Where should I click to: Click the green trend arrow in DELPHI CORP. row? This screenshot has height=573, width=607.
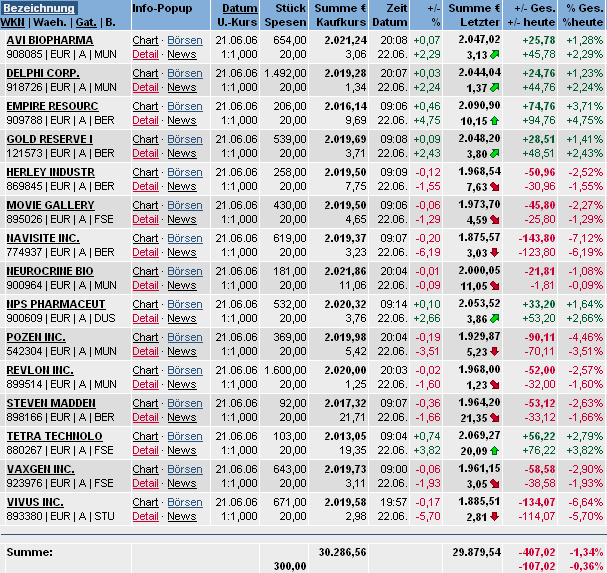click(494, 88)
